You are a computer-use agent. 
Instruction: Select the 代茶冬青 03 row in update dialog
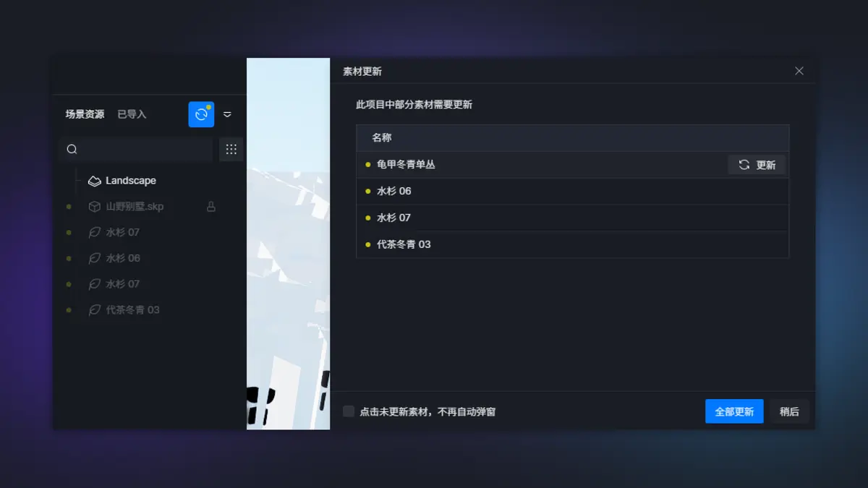pyautogui.click(x=572, y=244)
